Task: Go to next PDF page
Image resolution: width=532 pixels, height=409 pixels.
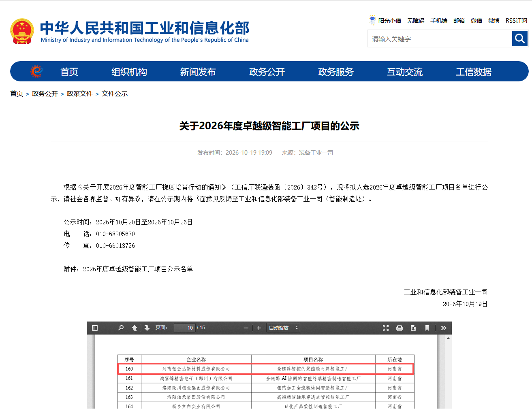Action: pyautogui.click(x=147, y=328)
